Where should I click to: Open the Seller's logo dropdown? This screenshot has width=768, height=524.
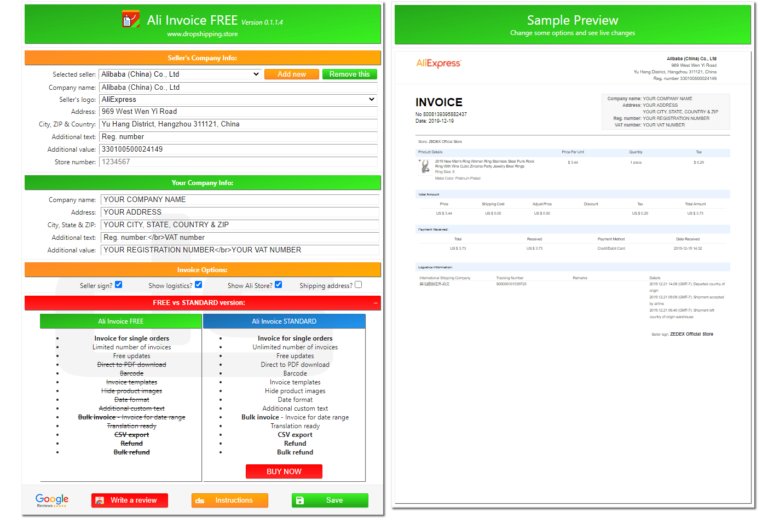click(x=239, y=100)
